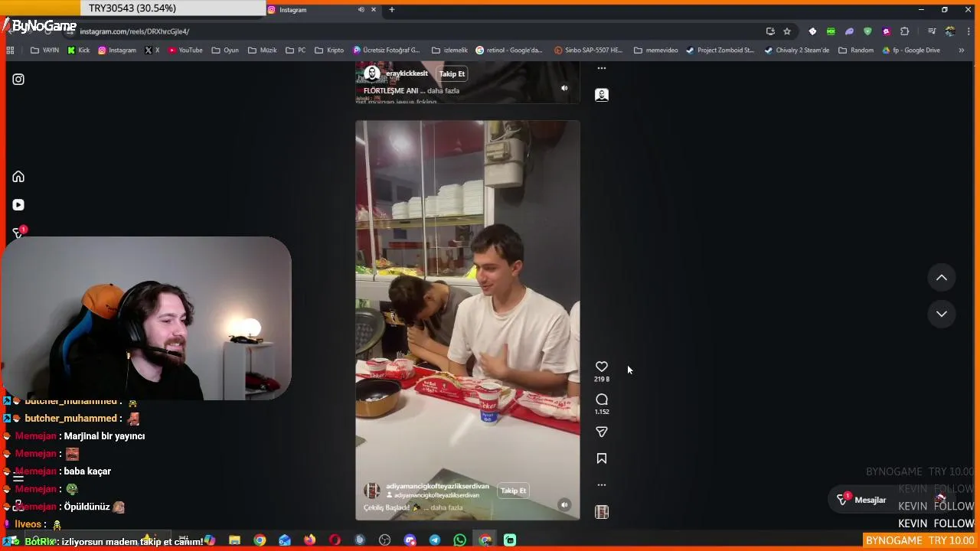
Task: Launch Firefox from the taskbar
Action: point(309,540)
